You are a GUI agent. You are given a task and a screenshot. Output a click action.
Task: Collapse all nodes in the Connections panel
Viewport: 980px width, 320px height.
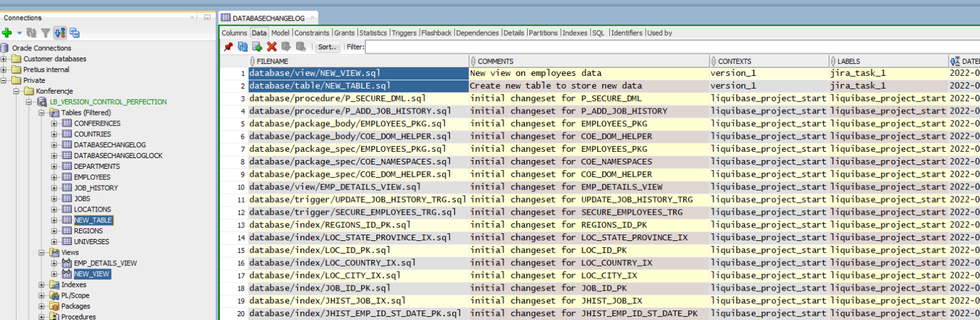[75, 33]
